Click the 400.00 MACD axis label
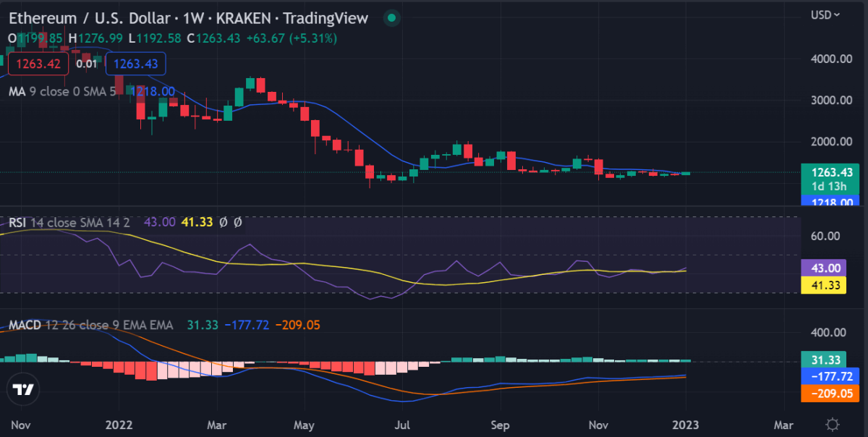Screen dimensions: 868x437 830,333
